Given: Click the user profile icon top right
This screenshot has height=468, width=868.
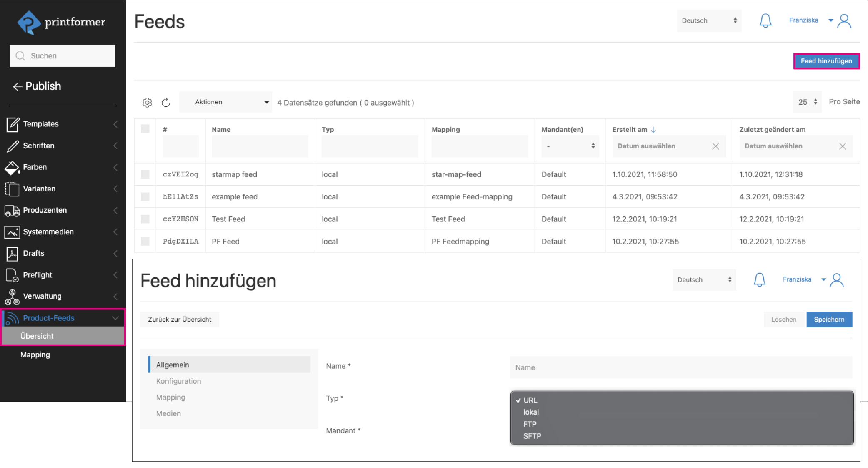Looking at the screenshot, I should coord(844,20).
